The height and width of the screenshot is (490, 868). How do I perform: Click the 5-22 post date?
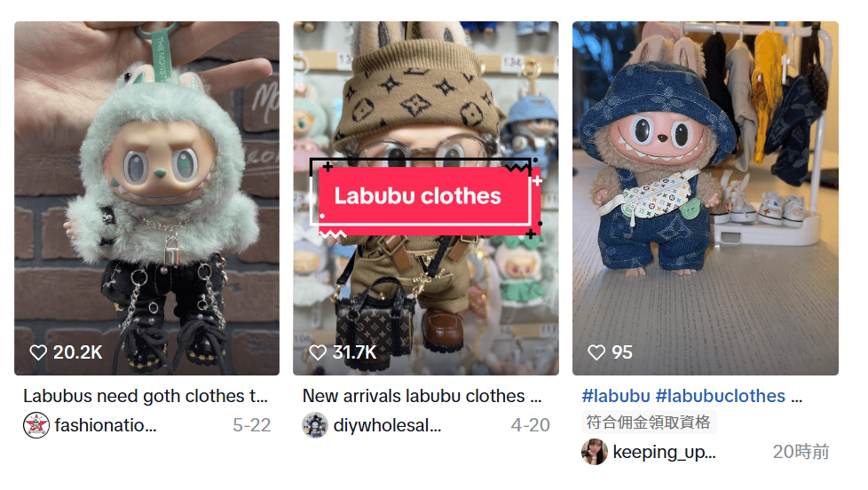252,425
